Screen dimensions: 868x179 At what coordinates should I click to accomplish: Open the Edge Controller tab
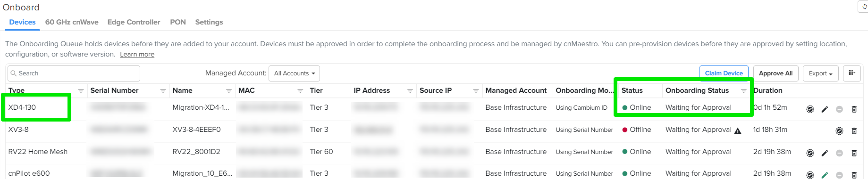[x=134, y=22]
